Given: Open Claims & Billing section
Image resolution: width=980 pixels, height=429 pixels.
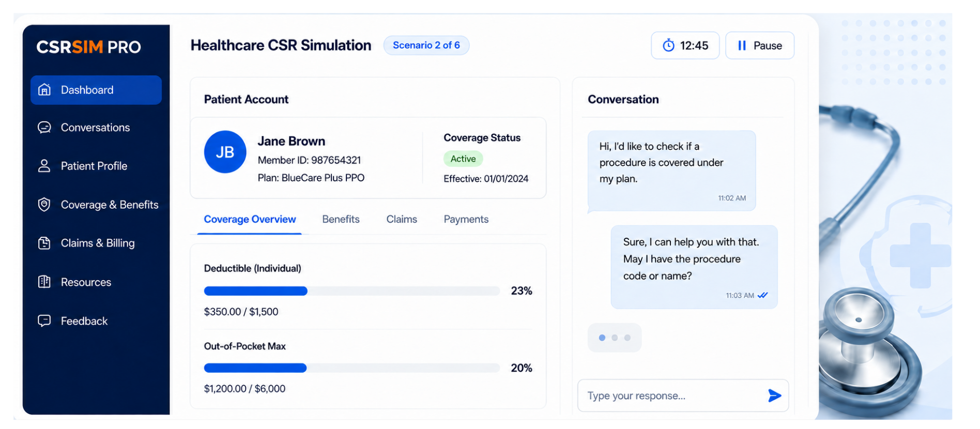Looking at the screenshot, I should [96, 243].
